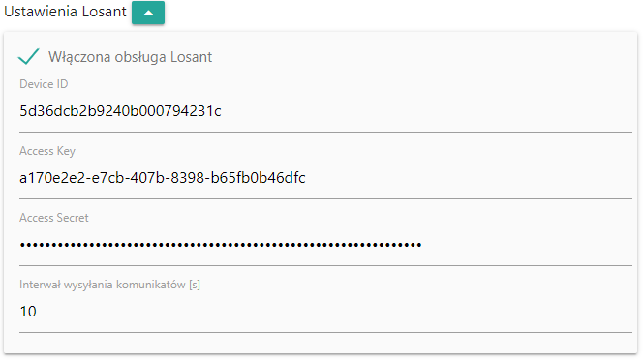Toggle the Włączona obsługa Losant label
This screenshot has height=361, width=644.
point(130,57)
